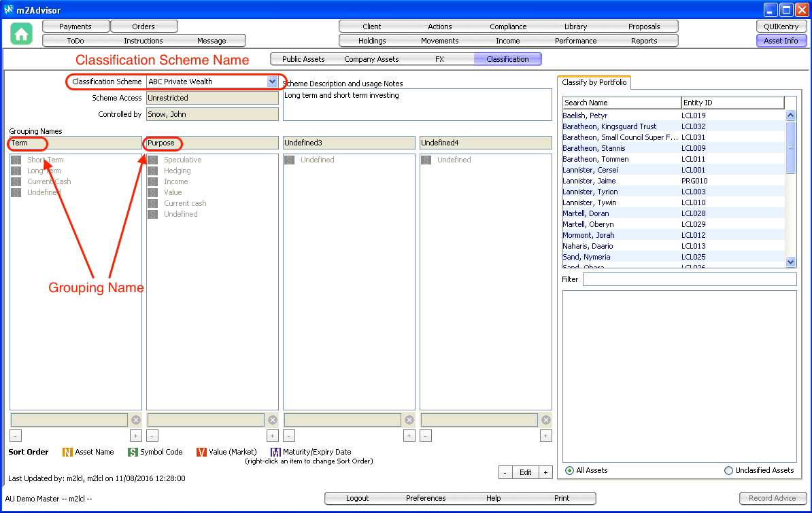The height and width of the screenshot is (513, 812).
Task: Select Lannister, Tyrion in portfolio list
Action: 590,192
